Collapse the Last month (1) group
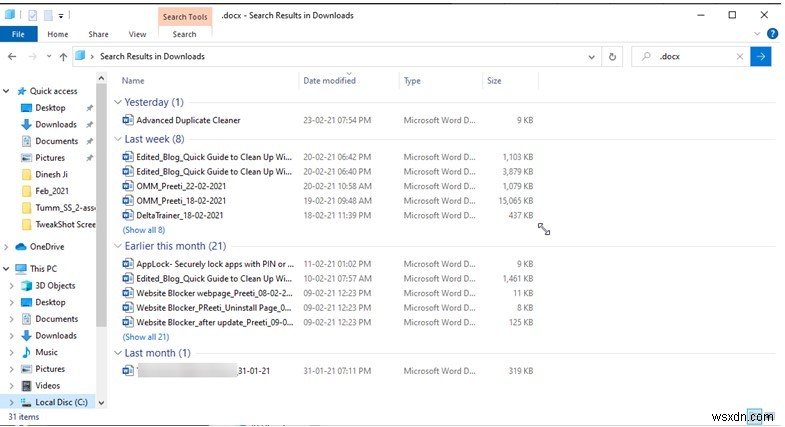Screen dimensions: 785x427 tap(118, 353)
